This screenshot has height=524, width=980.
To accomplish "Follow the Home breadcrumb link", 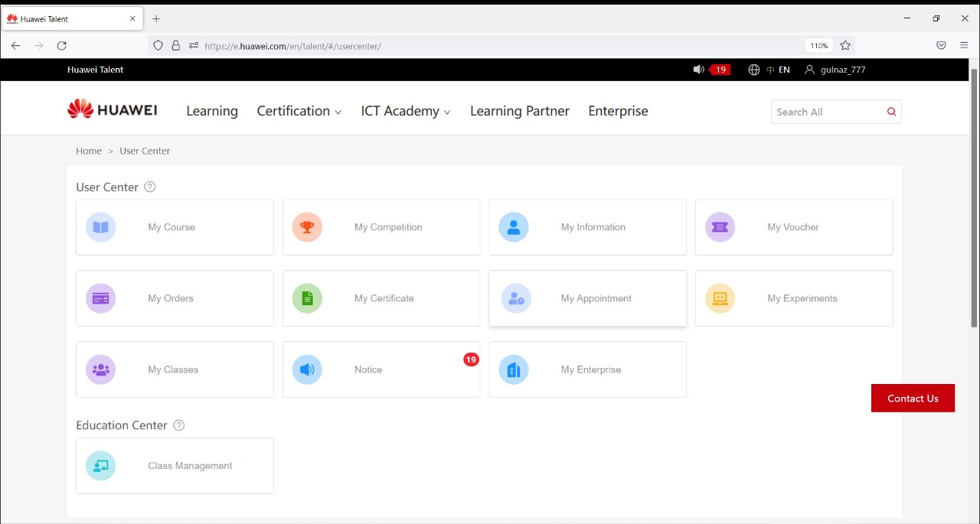I will [x=89, y=151].
